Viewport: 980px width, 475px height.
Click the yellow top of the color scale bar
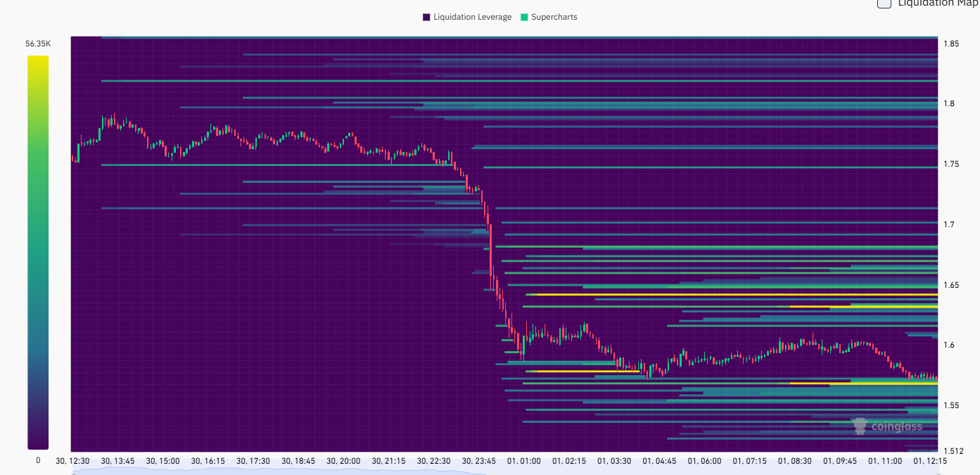coord(38,63)
